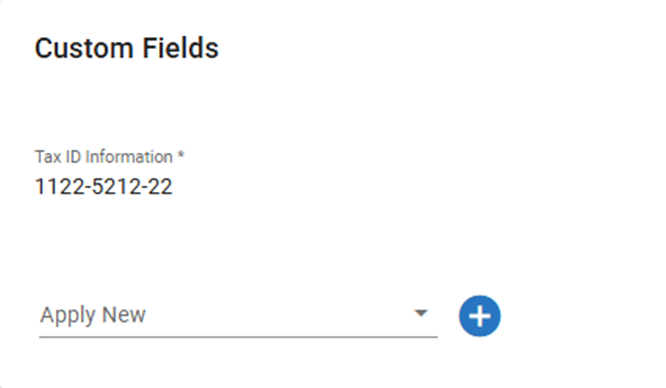The image size is (666, 388).
Task: Expand the Apply New field list
Action: 420,314
